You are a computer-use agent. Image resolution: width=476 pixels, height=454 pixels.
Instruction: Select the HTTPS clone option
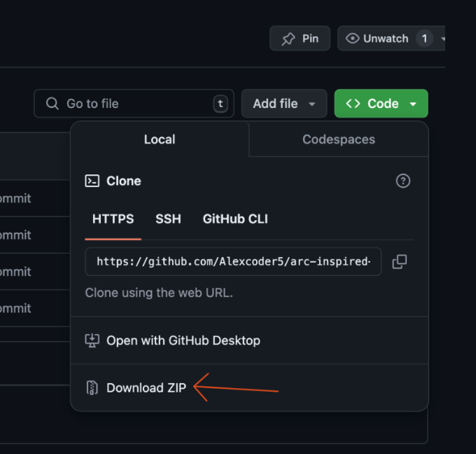click(113, 219)
